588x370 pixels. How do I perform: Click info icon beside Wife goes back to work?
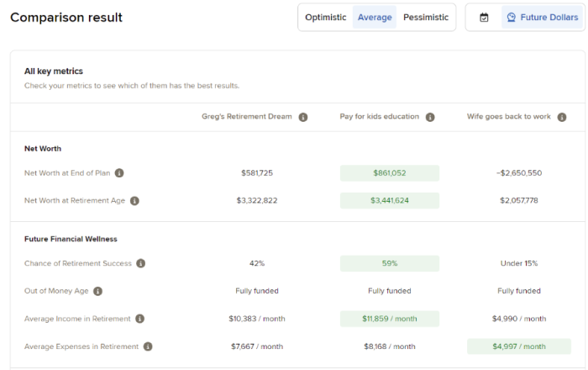pos(562,117)
